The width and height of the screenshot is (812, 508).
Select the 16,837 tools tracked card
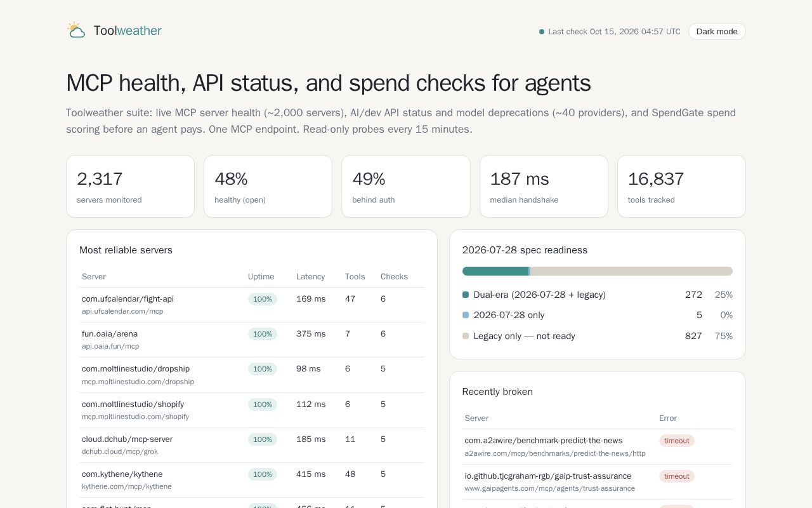(x=681, y=187)
